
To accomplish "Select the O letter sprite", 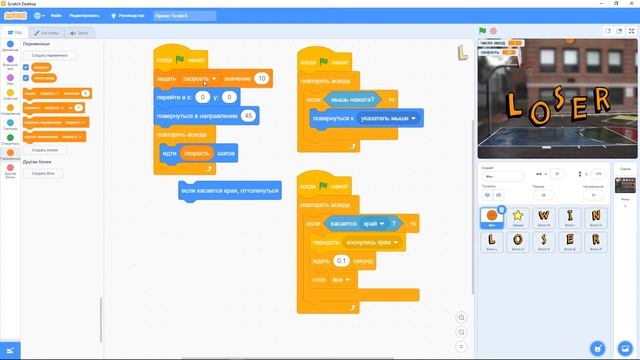I will coord(518,242).
